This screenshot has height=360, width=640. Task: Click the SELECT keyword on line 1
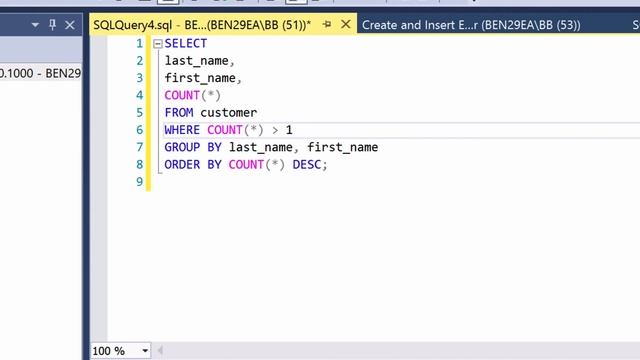[x=186, y=43]
